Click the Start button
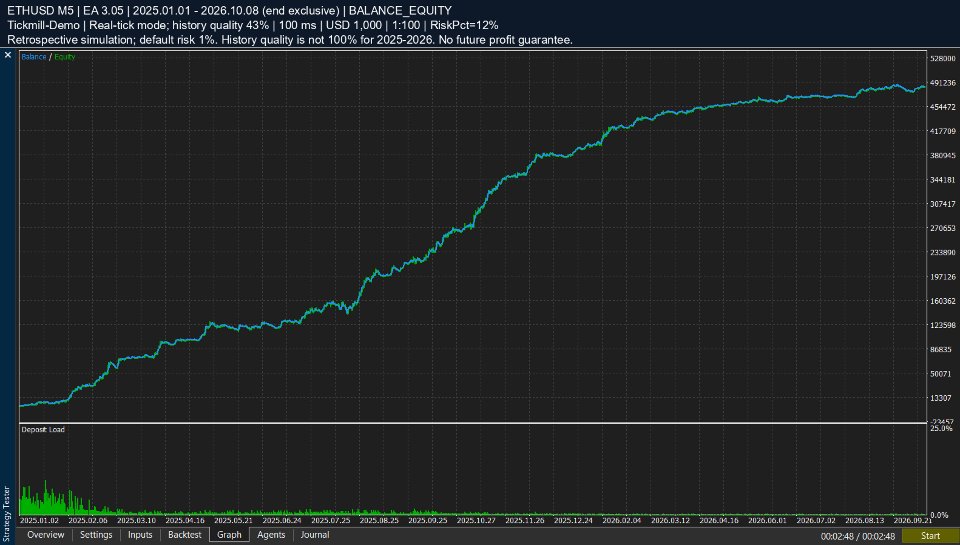The height and width of the screenshot is (545, 960). [930, 536]
